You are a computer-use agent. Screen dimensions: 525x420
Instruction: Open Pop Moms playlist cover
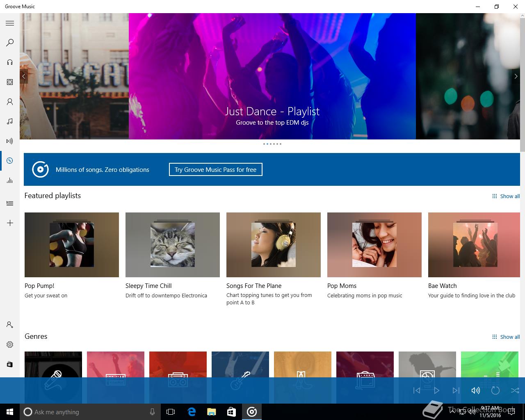click(x=374, y=245)
